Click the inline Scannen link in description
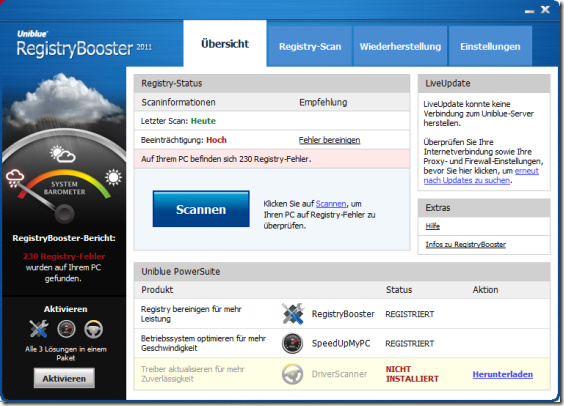This screenshot has width=564, height=406. pyautogui.click(x=331, y=204)
